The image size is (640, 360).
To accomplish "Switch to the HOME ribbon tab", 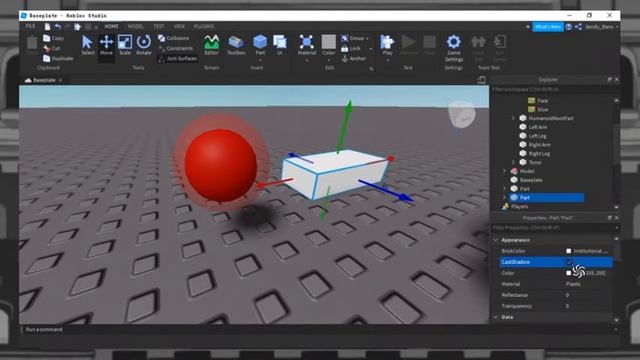I will pos(111,26).
